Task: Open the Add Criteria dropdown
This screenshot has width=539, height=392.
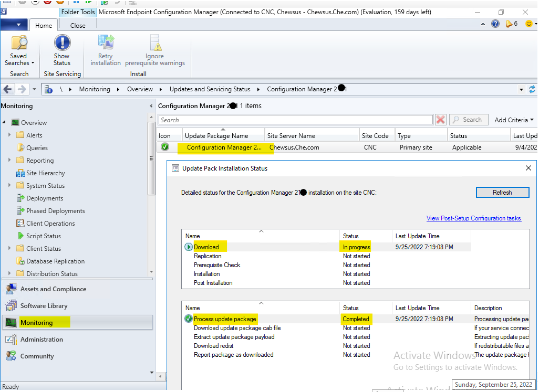Action: pyautogui.click(x=514, y=120)
